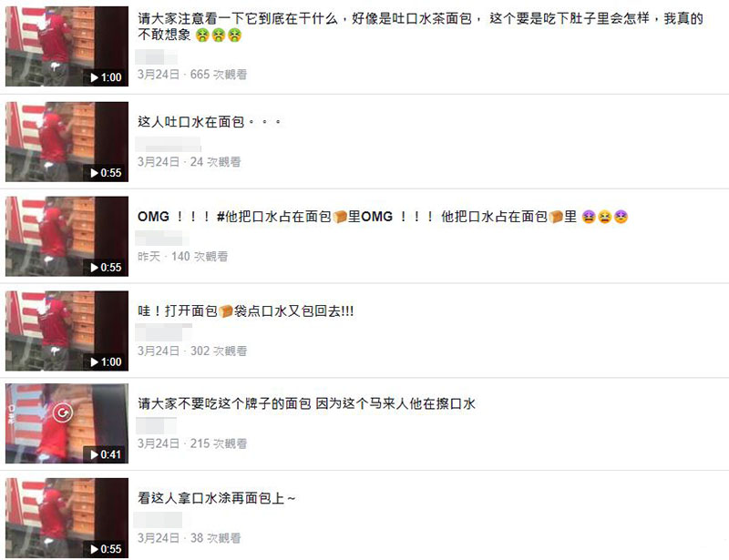729x560 pixels.
Task: Click the bread emoji in 打开面包袋 title
Action: [x=226, y=311]
